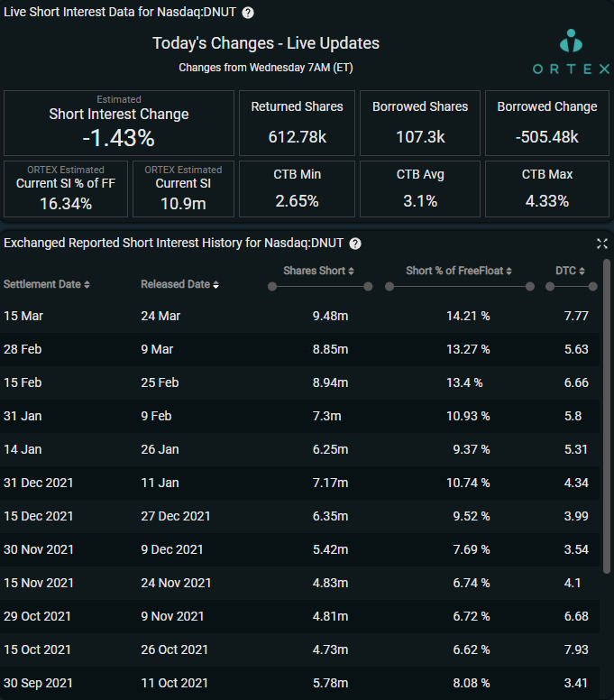The image size is (614, 700).
Task: Click the '28 Feb' settlement date row
Action: coord(300,350)
